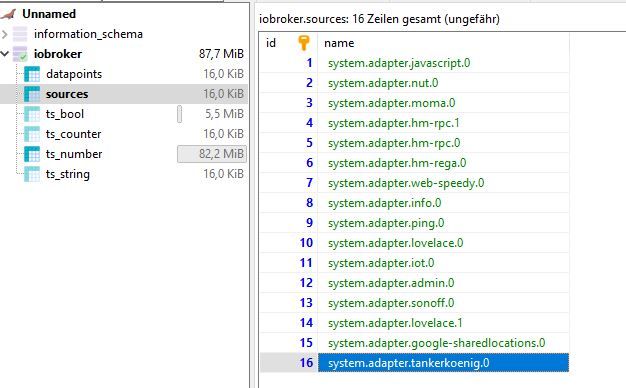
Task: Click the ts_string table icon
Action: (x=32, y=174)
